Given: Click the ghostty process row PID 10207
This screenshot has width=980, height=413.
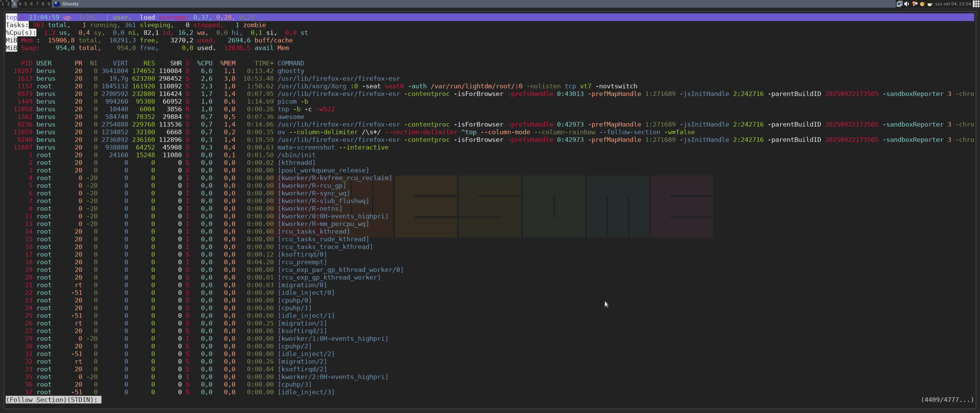Looking at the screenshot, I should [23, 71].
